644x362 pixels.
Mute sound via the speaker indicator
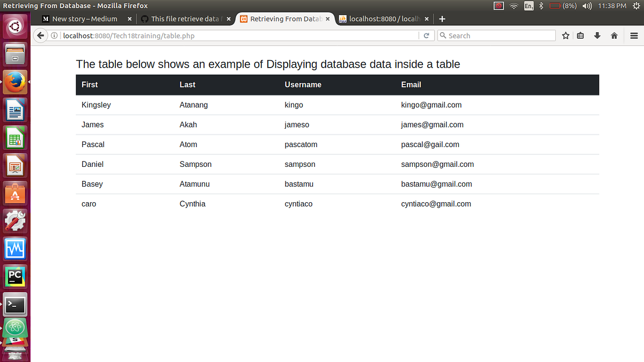[587, 6]
